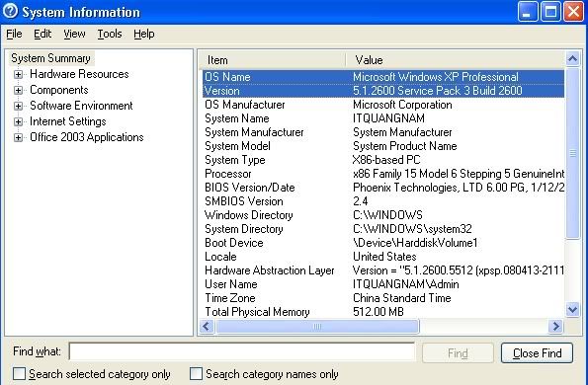The height and width of the screenshot is (385, 588).
Task: Click the vertical scrollbar thumb
Action: pos(572,153)
